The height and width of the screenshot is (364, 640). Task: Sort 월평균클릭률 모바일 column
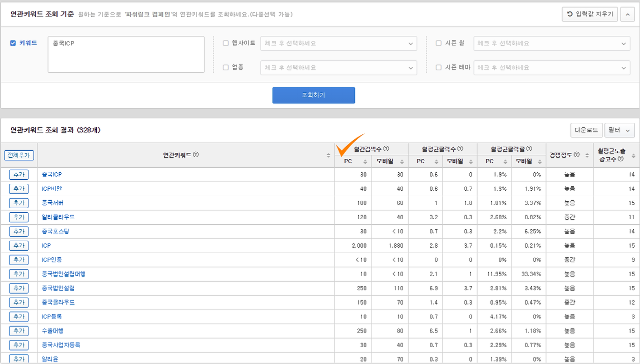click(540, 161)
